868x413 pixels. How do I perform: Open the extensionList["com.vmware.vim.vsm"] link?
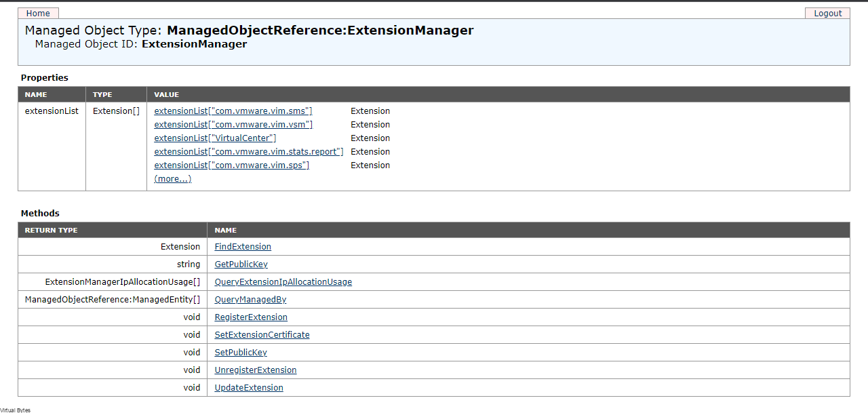(x=233, y=124)
